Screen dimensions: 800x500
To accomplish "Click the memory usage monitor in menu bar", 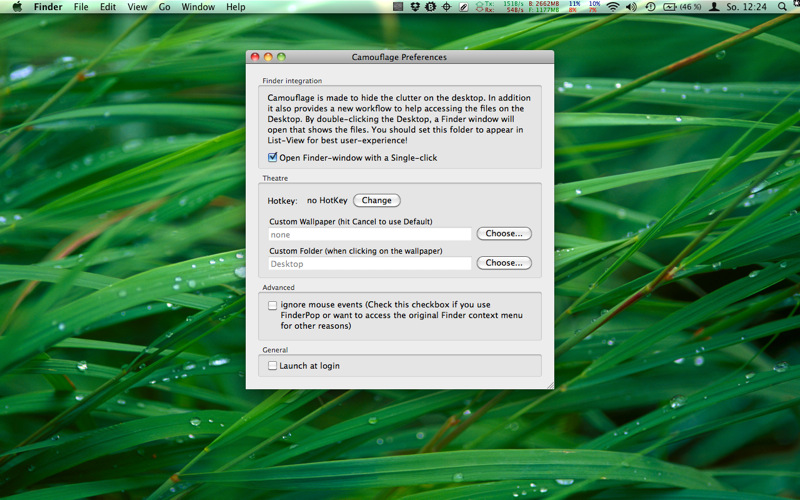I will 543,7.
